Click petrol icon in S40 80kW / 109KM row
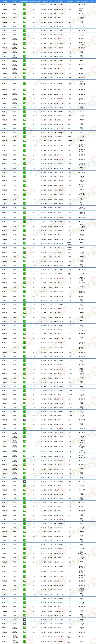 (25, 177)
